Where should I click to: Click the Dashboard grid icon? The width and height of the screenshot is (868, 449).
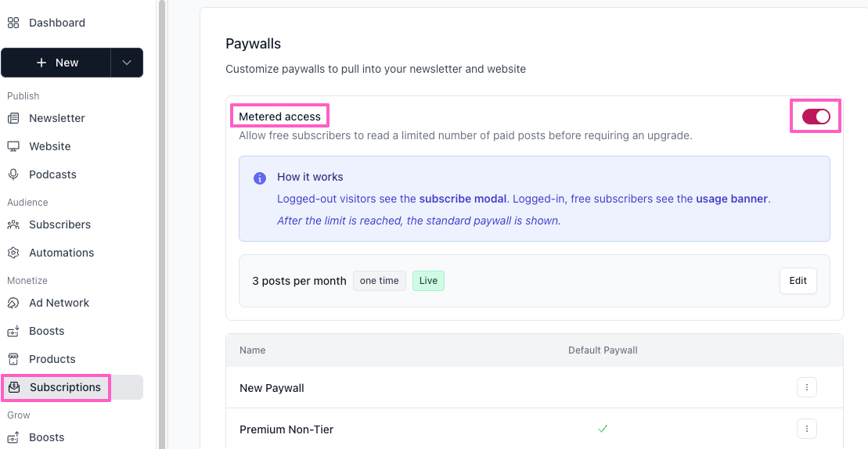coord(13,23)
